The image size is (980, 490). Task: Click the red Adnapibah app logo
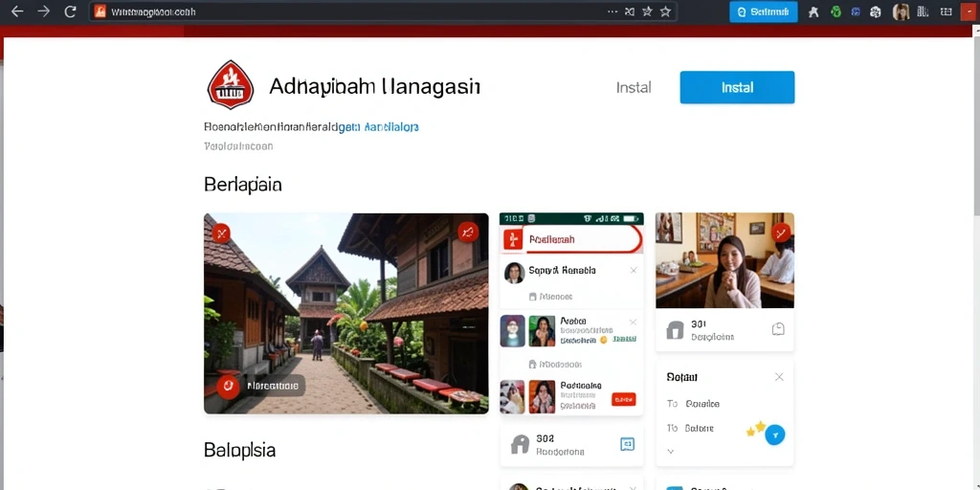click(x=230, y=85)
